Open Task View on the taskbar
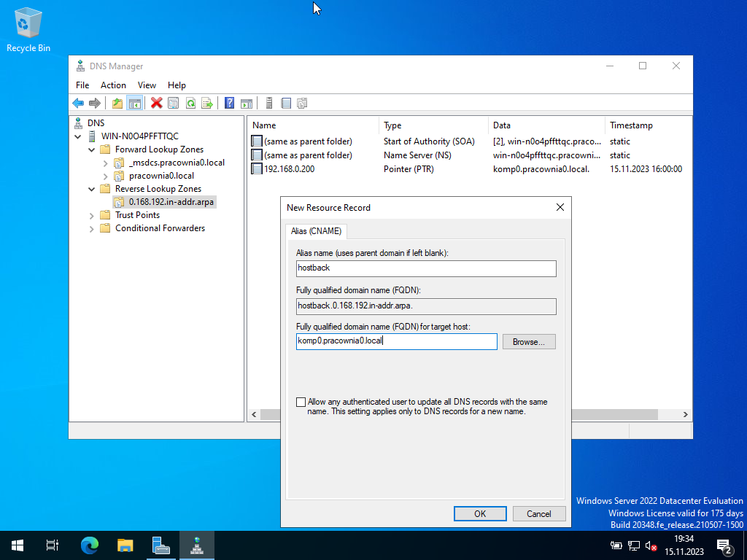The width and height of the screenshot is (747, 560). coord(53,545)
